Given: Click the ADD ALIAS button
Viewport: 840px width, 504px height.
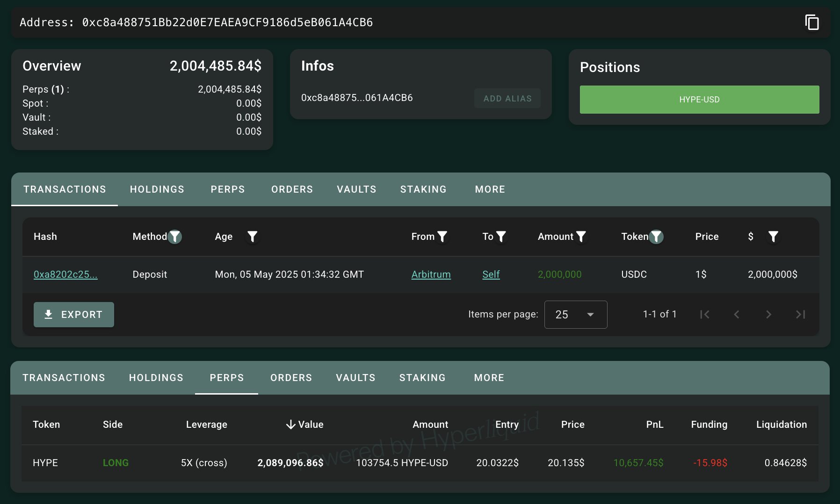Looking at the screenshot, I should (x=507, y=98).
